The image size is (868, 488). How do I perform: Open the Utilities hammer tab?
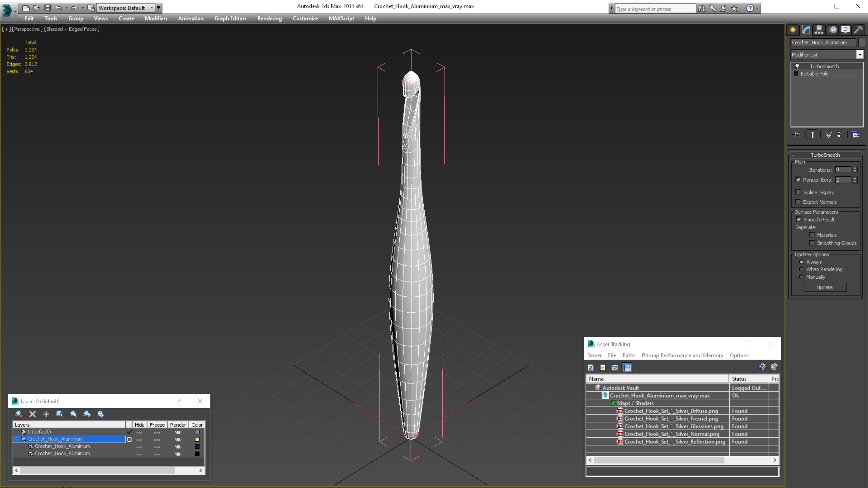click(x=859, y=30)
